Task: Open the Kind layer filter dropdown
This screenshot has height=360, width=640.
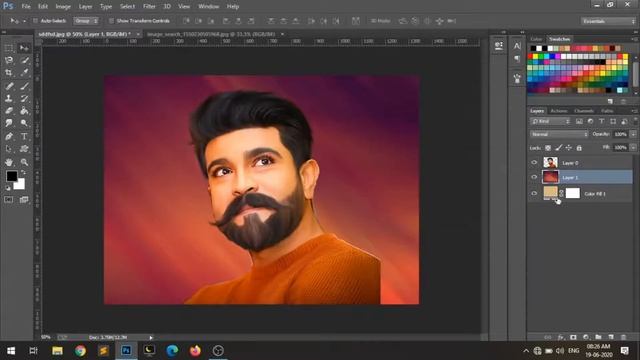Action: pos(550,121)
